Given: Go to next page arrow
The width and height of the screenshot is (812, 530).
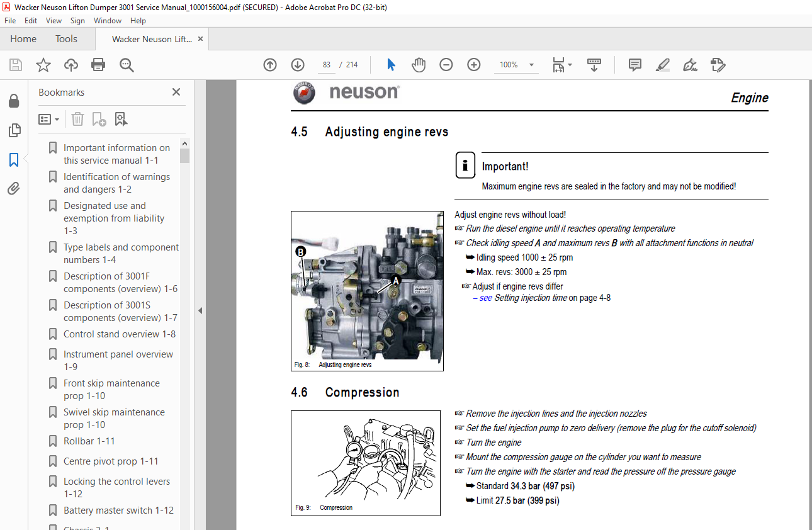Looking at the screenshot, I should [298, 65].
